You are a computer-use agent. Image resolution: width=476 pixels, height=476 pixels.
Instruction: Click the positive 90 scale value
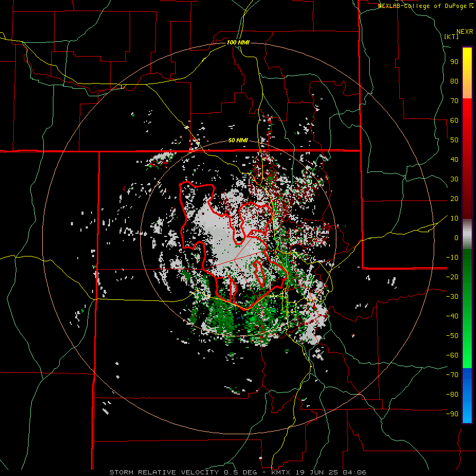(454, 62)
